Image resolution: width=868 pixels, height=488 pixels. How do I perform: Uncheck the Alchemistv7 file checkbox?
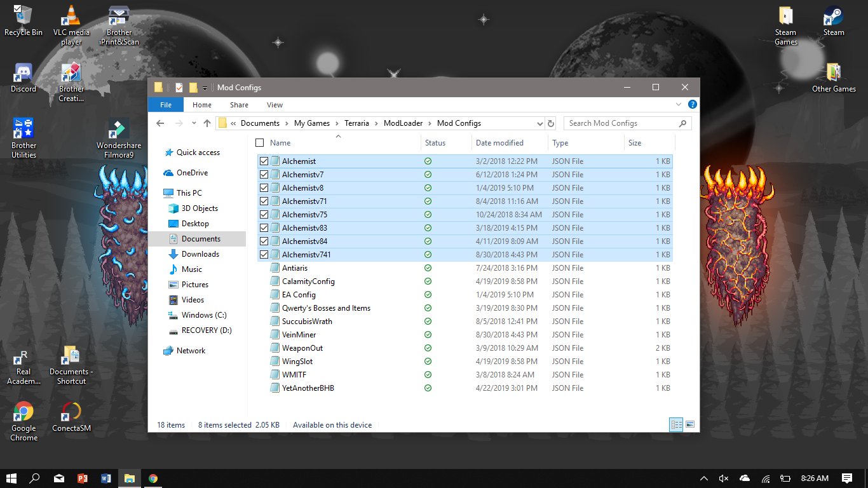pos(264,175)
